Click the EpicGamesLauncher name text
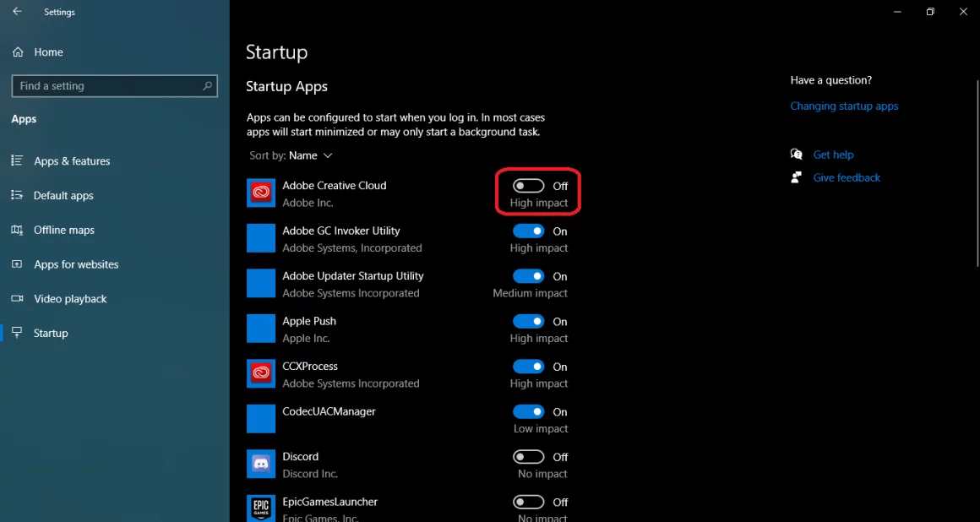980x522 pixels. [330, 502]
